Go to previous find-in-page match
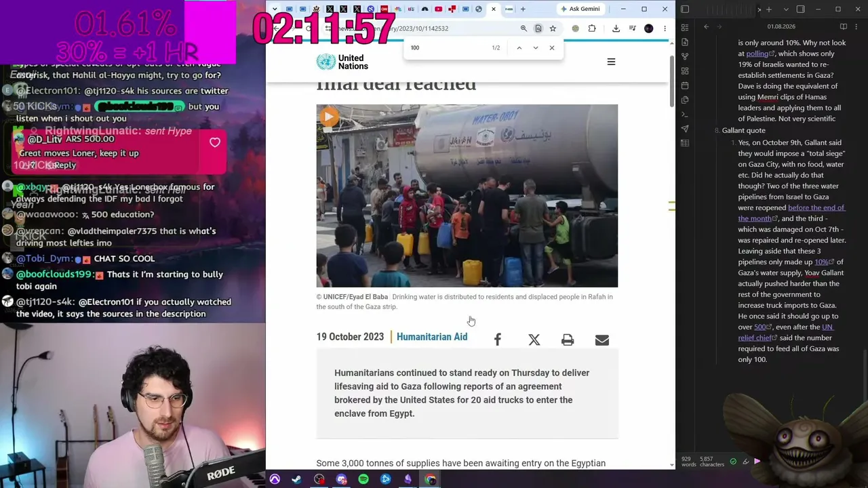The image size is (868, 488). tap(519, 48)
